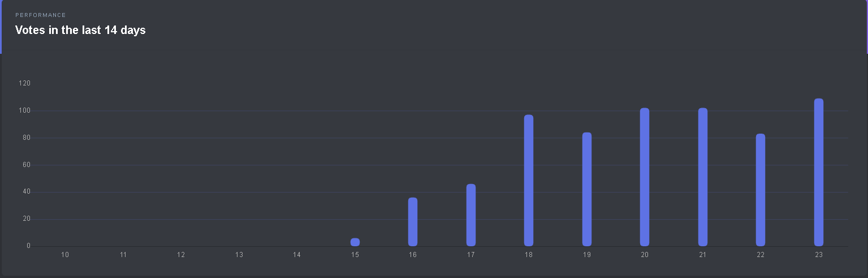Select the vote bar for day 18

pos(529,181)
